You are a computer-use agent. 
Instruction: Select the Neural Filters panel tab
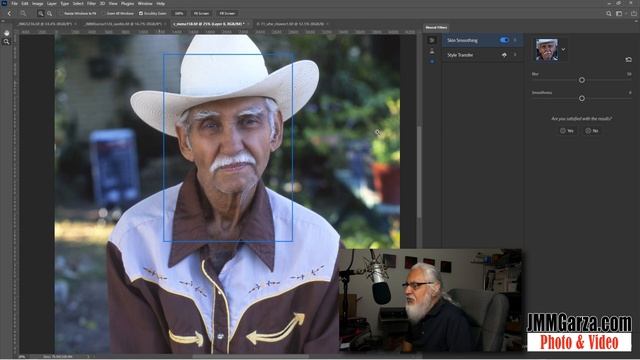point(436,27)
